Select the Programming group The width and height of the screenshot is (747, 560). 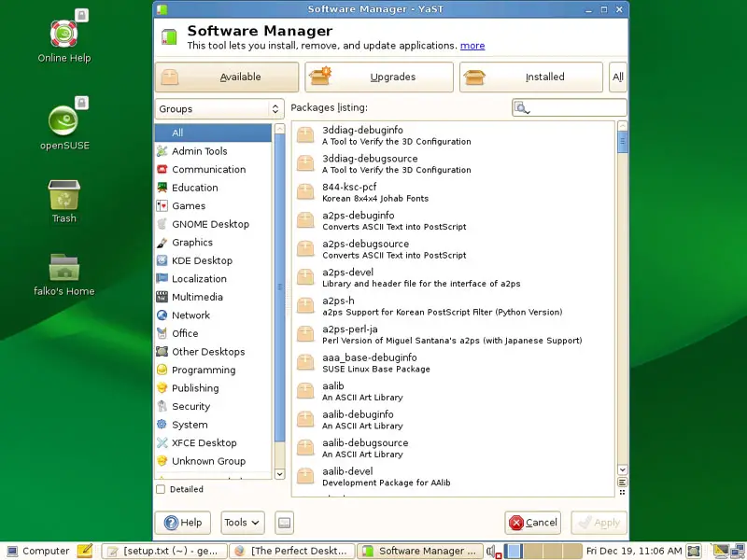click(x=213, y=370)
